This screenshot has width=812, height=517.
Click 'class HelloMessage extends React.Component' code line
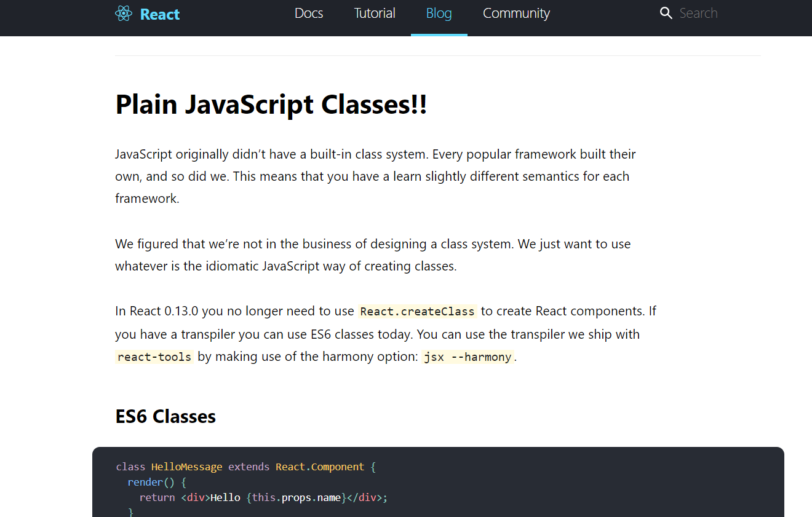coord(245,467)
